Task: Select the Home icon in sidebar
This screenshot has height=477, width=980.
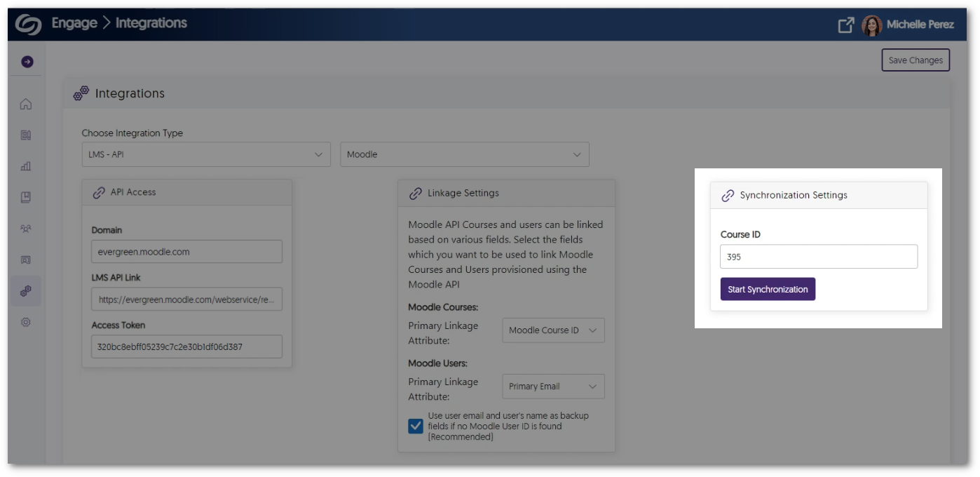Action: coord(26,103)
